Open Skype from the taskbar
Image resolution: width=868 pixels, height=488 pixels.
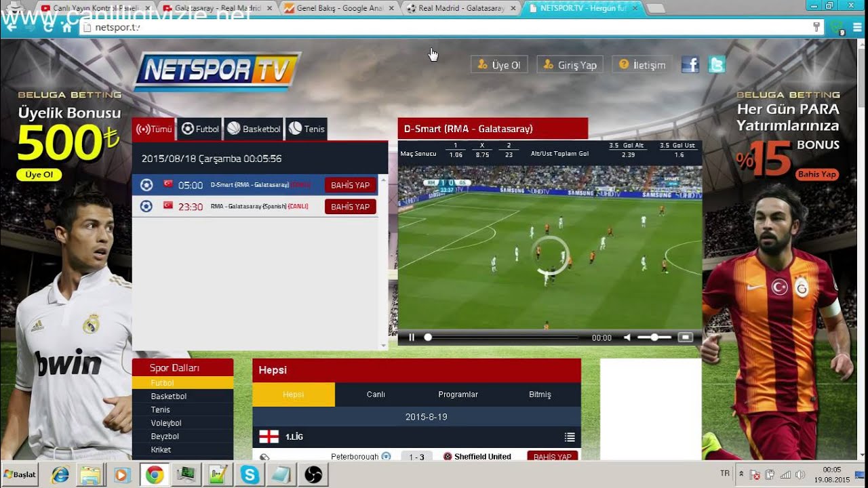pos(250,475)
